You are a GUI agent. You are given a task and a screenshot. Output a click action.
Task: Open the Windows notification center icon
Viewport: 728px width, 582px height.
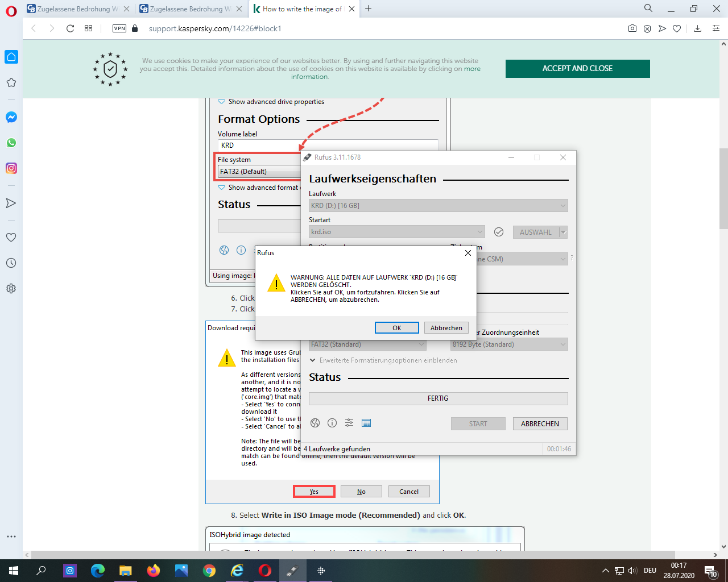[711, 571]
